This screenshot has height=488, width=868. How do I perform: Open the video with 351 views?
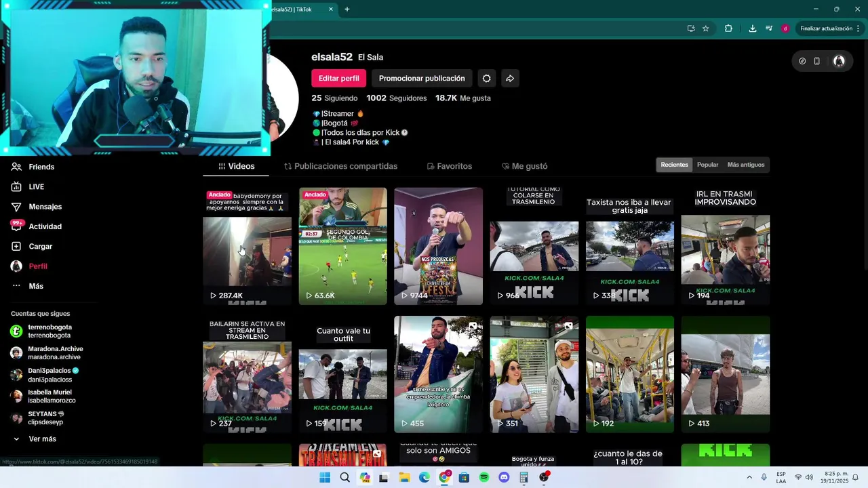[x=534, y=374]
